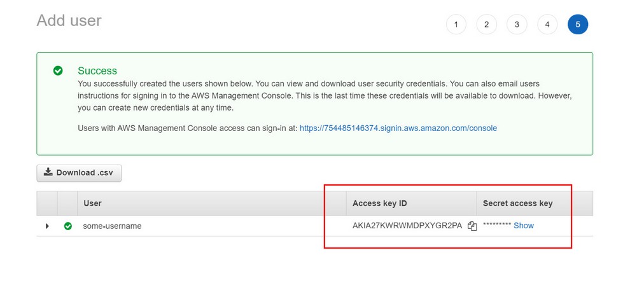This screenshot has height=288, width=644.
Task: Open the AWS console sign-in URL
Action: (398, 128)
